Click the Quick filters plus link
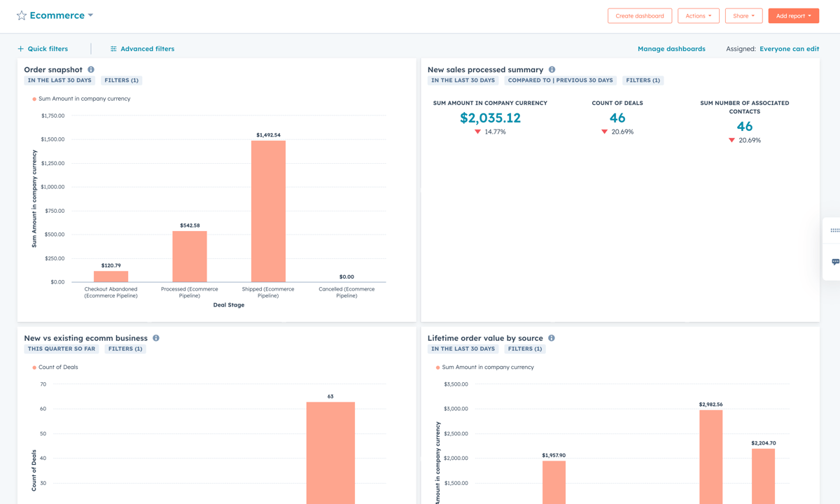The width and height of the screenshot is (840, 504). (43, 49)
